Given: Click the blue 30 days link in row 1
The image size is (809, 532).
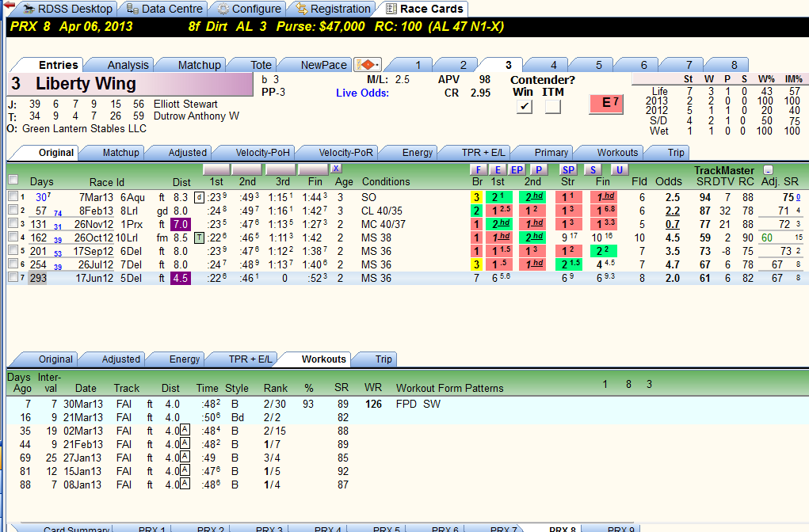Looking at the screenshot, I should pos(41,197).
